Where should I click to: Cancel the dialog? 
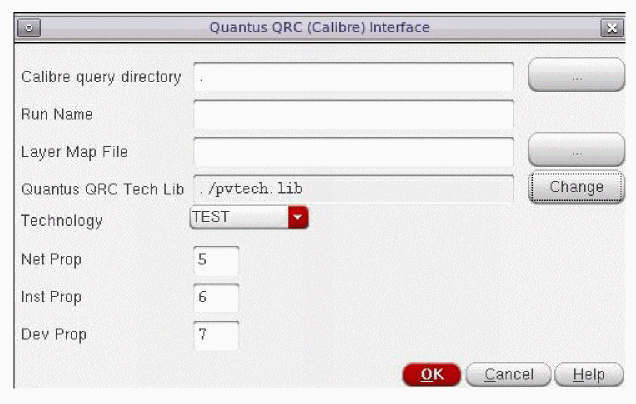[x=508, y=375]
